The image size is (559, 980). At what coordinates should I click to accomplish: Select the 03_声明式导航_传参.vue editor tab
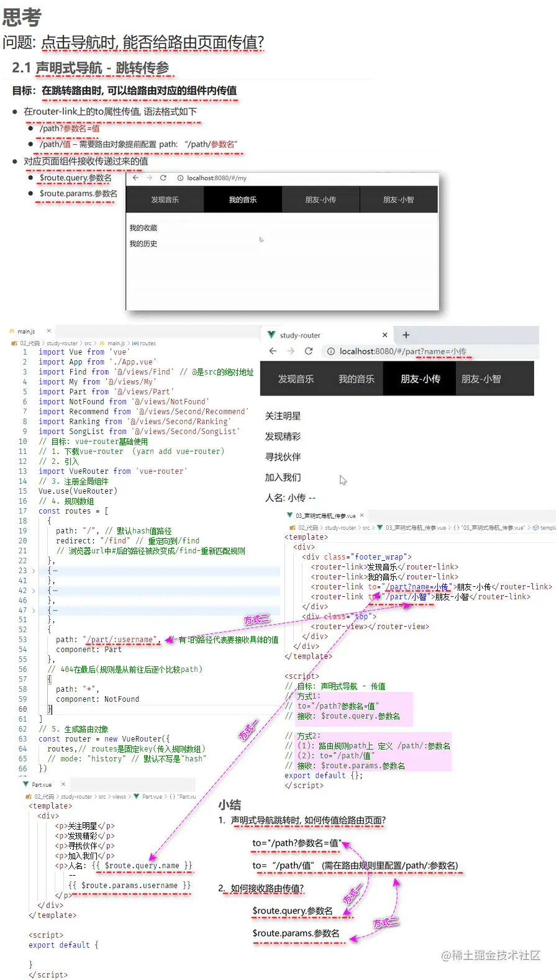(x=325, y=515)
